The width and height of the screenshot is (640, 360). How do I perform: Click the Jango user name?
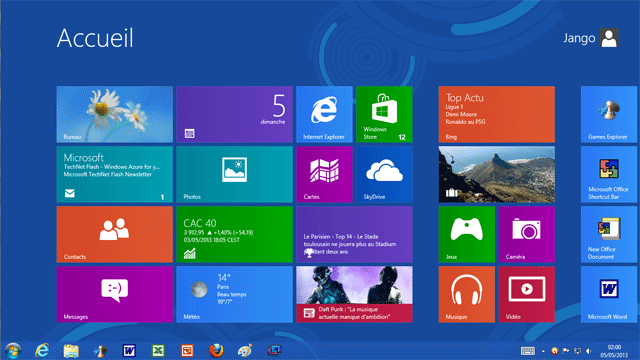(x=579, y=38)
